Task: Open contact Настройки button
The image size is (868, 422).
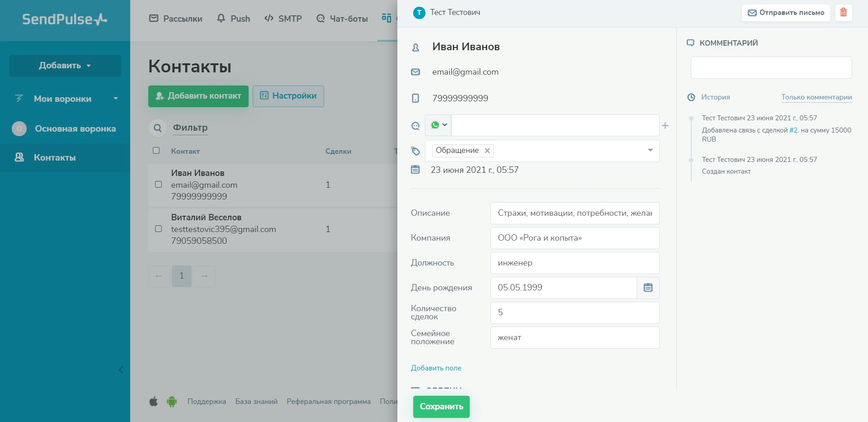Action: [288, 96]
